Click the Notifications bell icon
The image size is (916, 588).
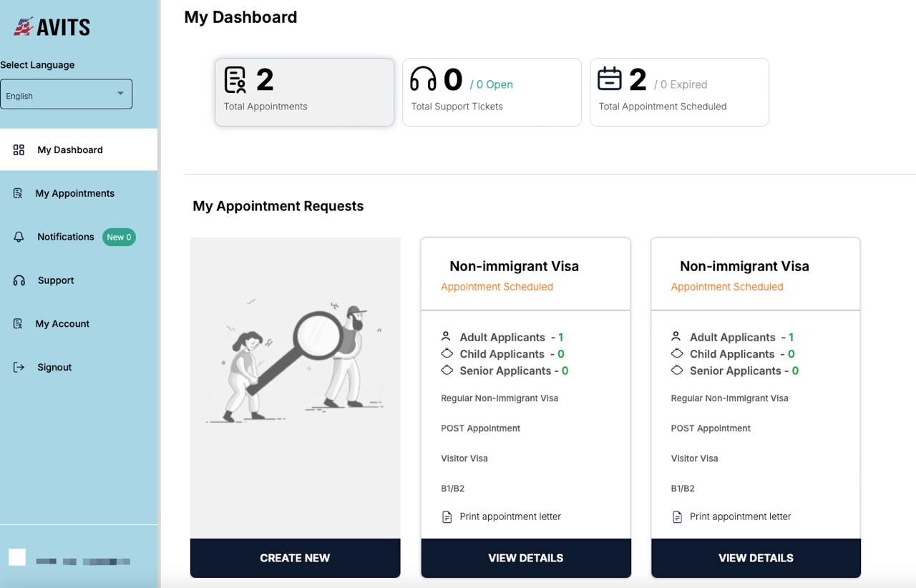[19, 237]
